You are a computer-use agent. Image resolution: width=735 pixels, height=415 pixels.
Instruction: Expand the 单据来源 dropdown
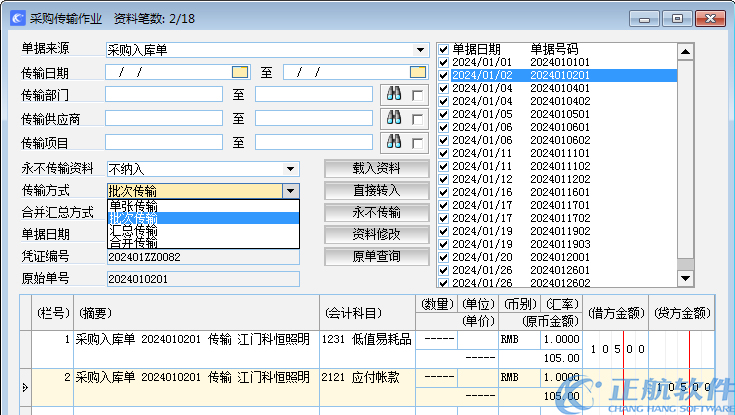click(421, 49)
